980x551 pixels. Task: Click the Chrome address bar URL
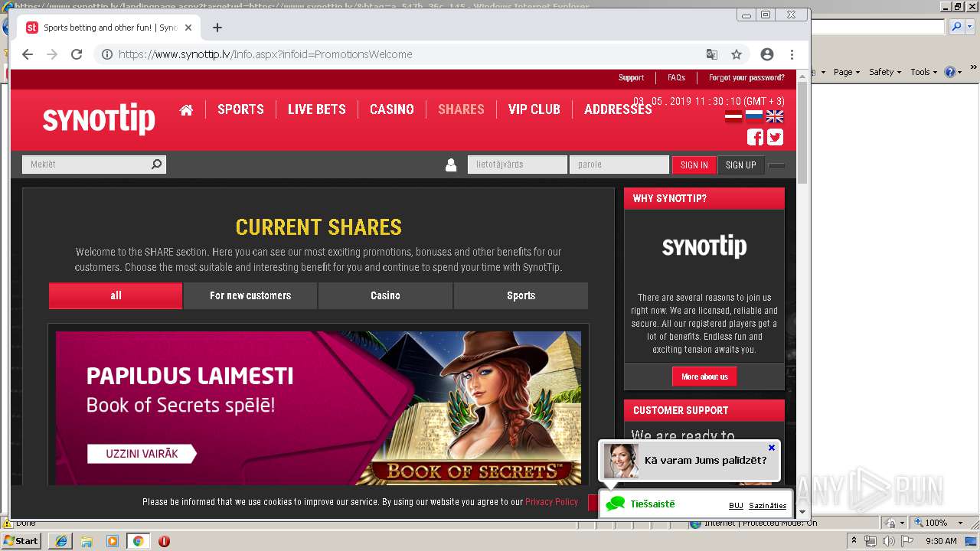pyautogui.click(x=265, y=54)
